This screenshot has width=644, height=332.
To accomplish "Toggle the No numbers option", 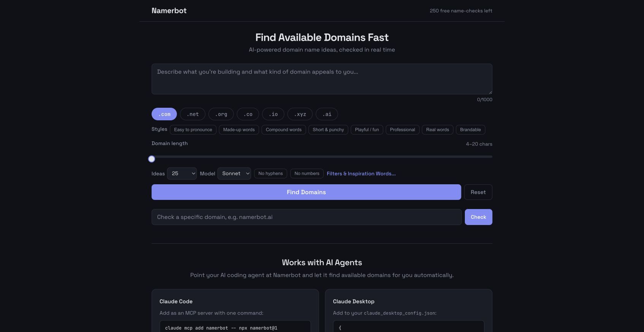I will [x=307, y=174].
